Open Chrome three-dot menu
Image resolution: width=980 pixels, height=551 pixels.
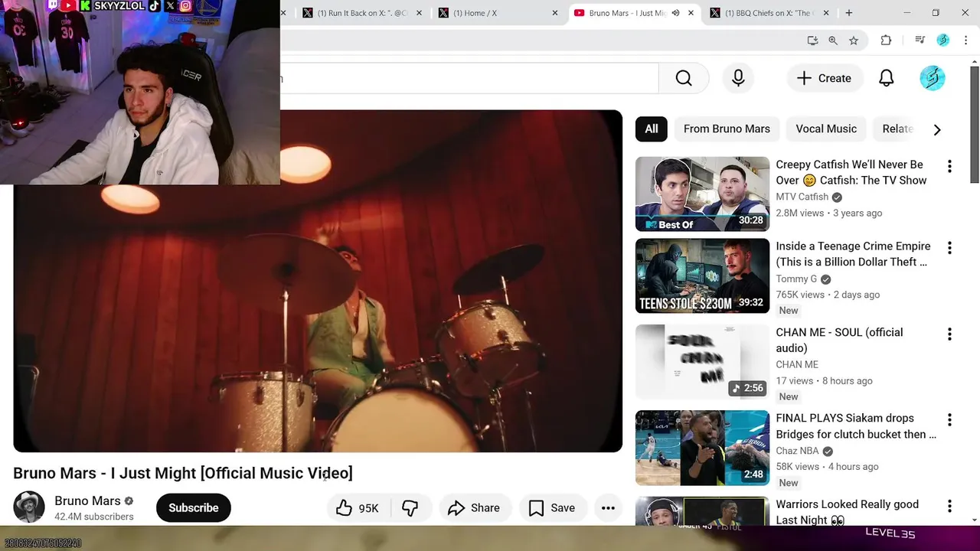tap(965, 41)
